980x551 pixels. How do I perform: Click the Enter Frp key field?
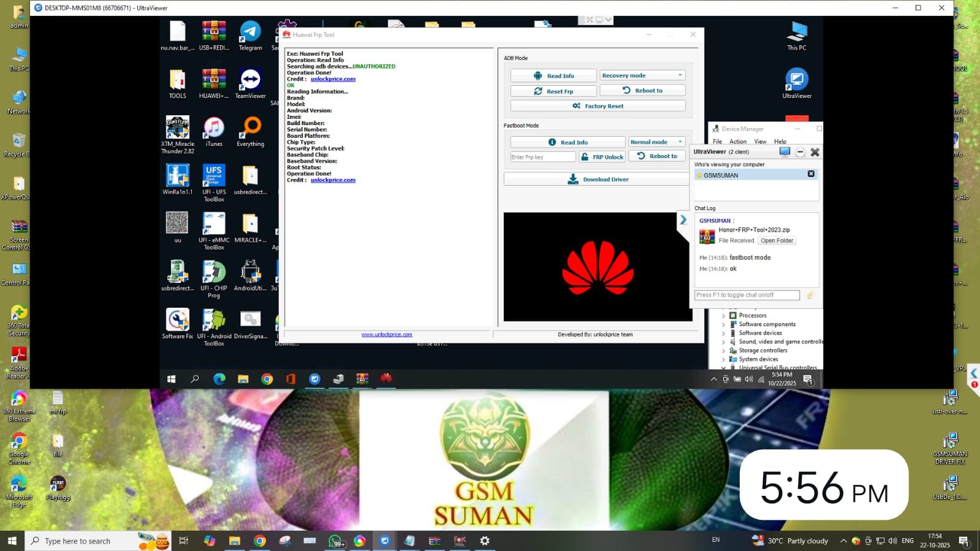[542, 157]
